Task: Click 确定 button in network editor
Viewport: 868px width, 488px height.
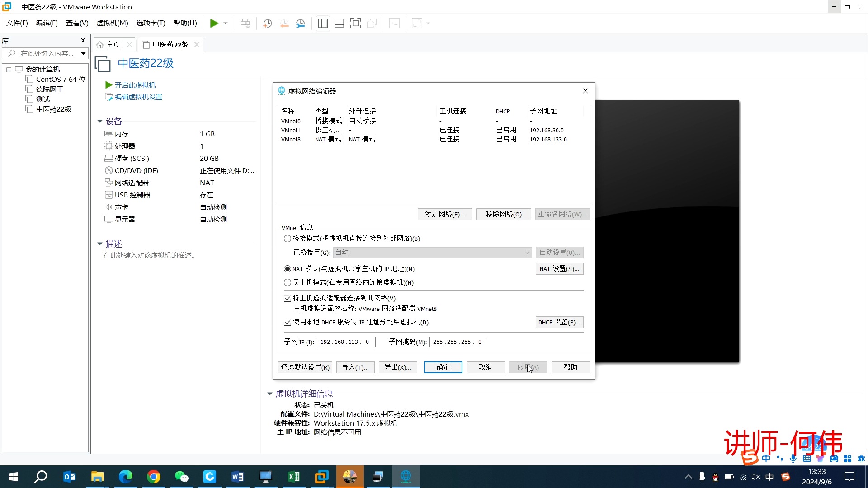Action: [443, 367]
